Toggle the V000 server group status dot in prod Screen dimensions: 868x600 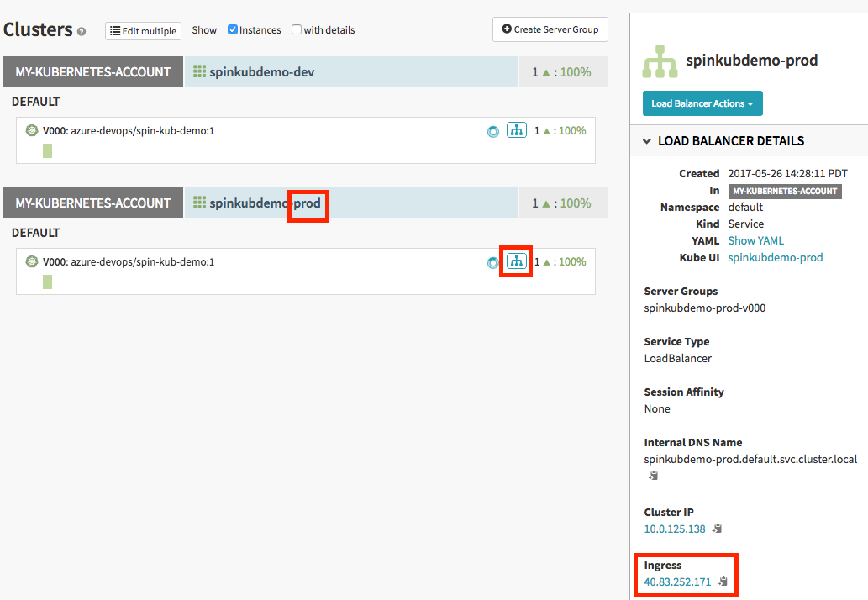click(x=31, y=261)
